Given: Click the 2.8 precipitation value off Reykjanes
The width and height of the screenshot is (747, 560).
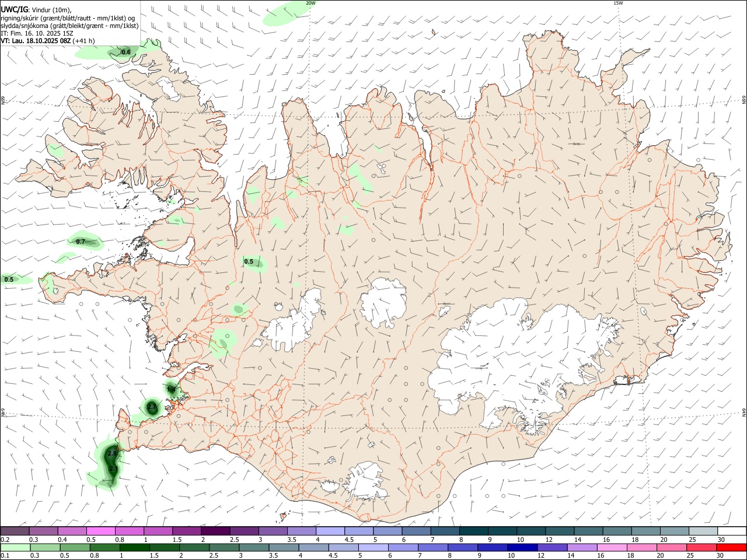Looking at the screenshot, I should click(113, 453).
